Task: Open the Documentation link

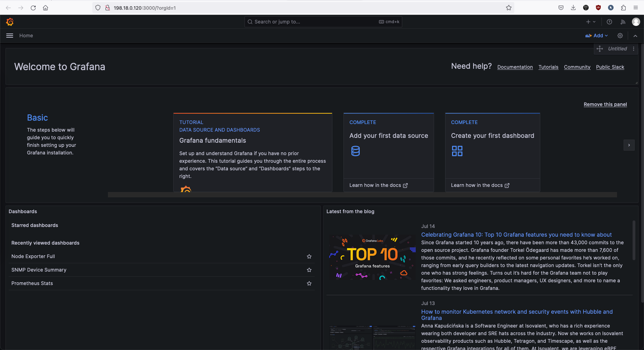Action: [x=515, y=67]
